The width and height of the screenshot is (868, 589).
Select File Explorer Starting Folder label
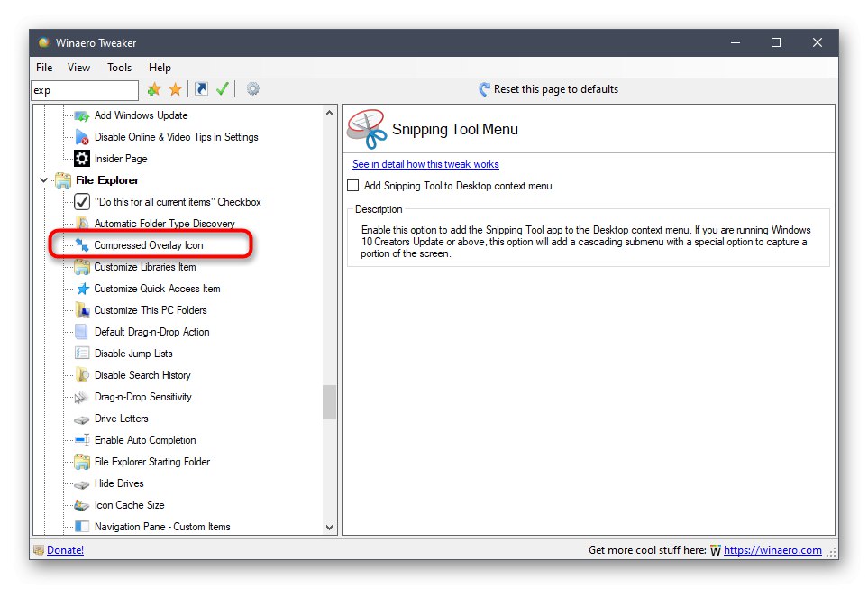[x=152, y=462]
